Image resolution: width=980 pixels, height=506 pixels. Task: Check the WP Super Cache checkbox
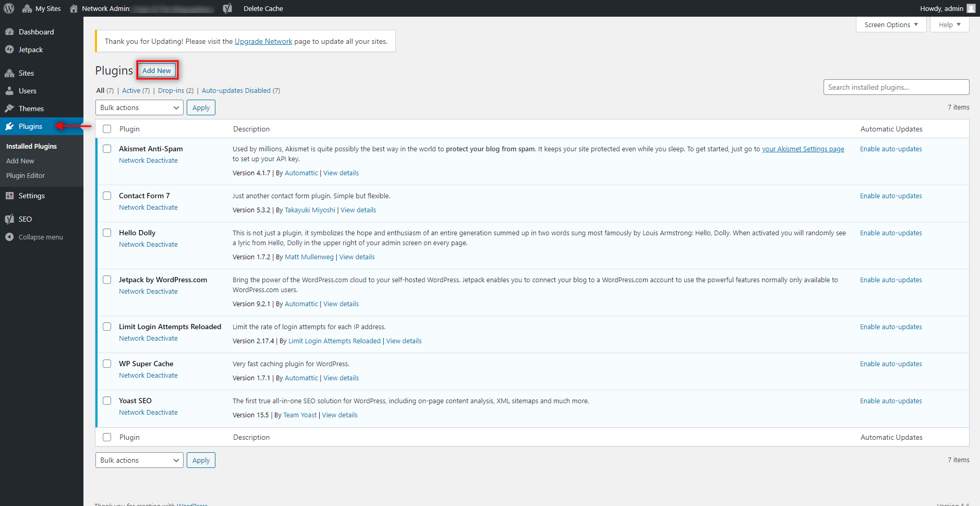[107, 364]
